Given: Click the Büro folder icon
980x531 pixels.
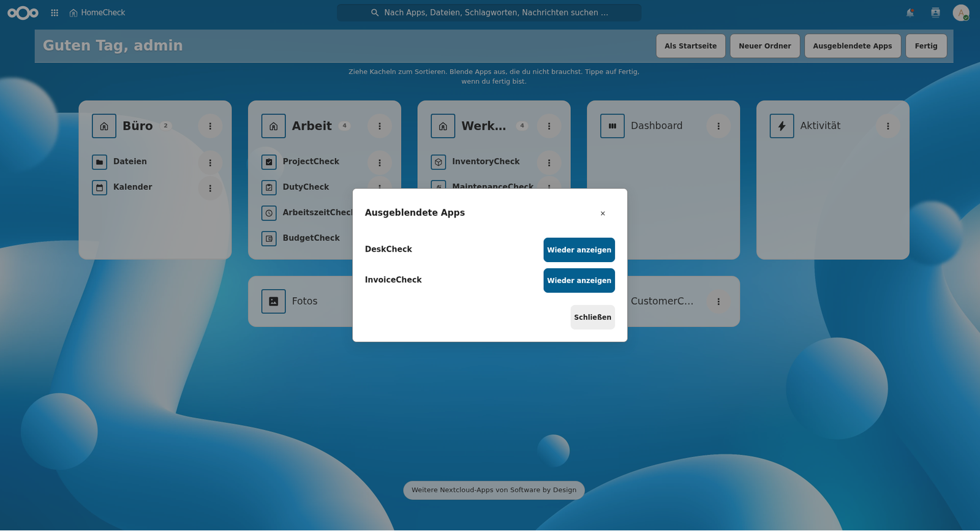Looking at the screenshot, I should tap(104, 126).
